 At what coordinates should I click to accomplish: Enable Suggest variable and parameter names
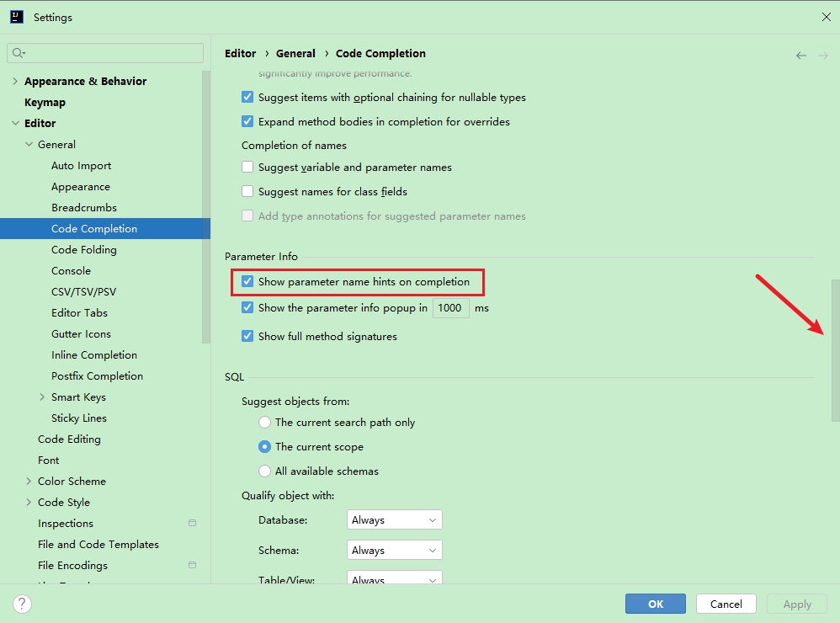point(247,168)
